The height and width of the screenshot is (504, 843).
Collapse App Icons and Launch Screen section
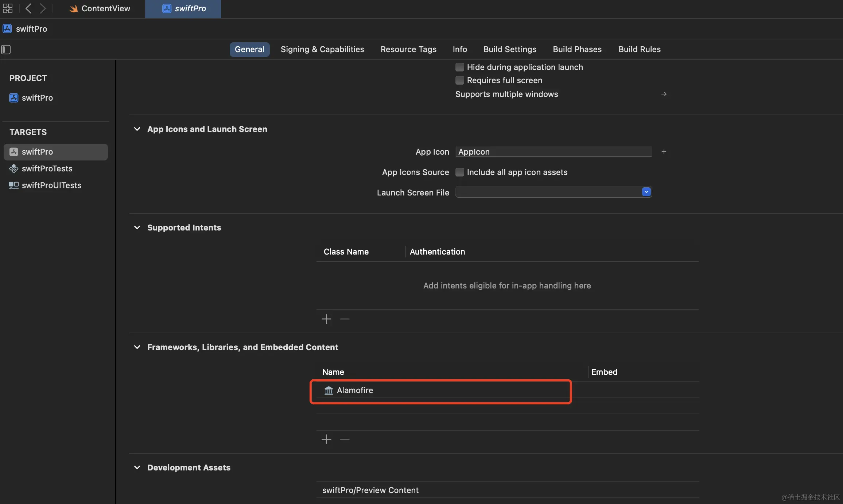tap(137, 129)
